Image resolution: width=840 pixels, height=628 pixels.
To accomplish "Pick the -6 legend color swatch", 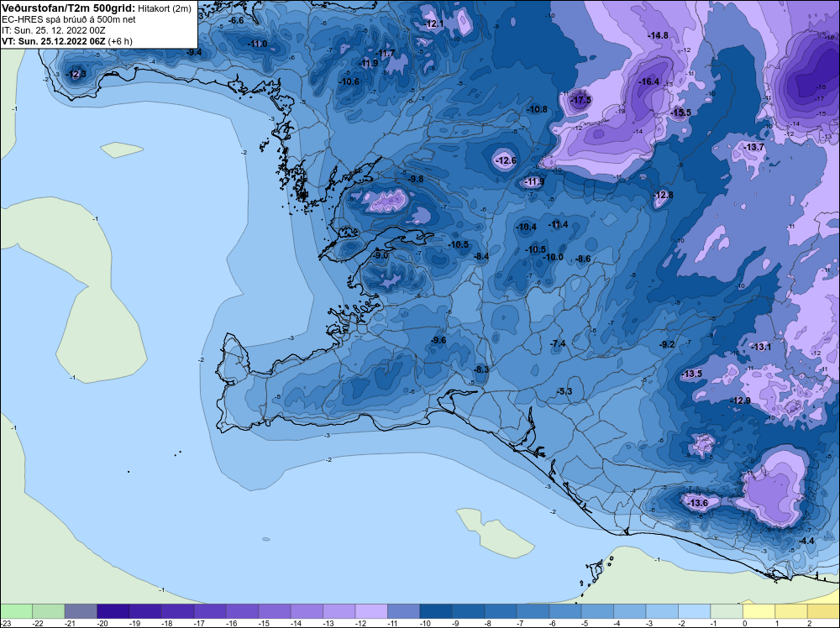I will 565,611.
